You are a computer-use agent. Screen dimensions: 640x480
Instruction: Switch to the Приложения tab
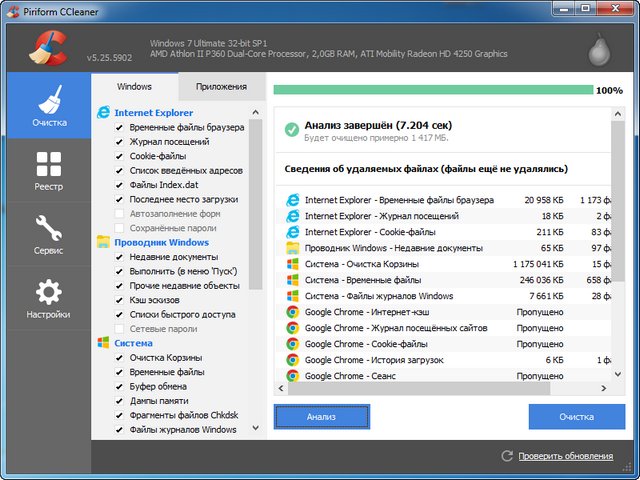pyautogui.click(x=221, y=87)
